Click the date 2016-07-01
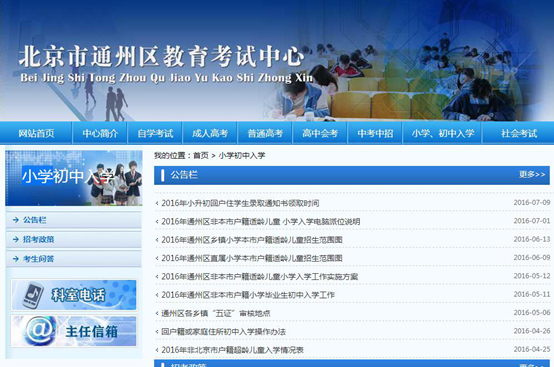This screenshot has width=554, height=367. point(532,221)
